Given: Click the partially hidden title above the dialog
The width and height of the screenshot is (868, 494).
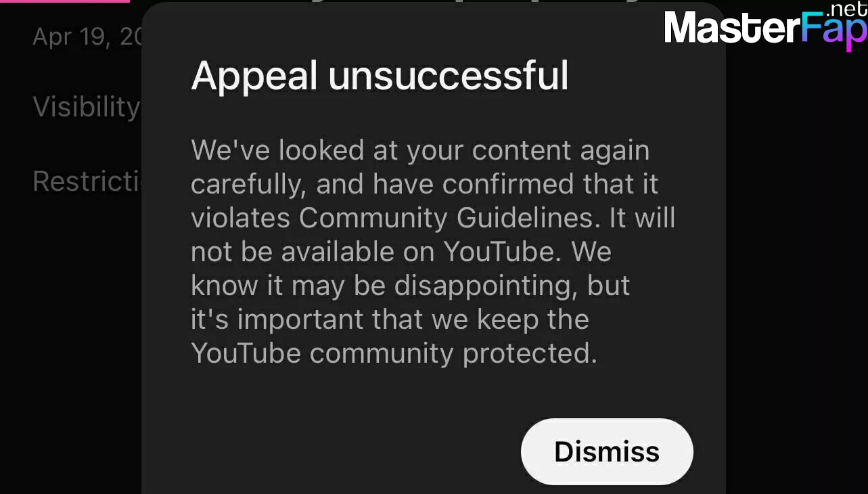Looking at the screenshot, I should click(x=474, y=2).
